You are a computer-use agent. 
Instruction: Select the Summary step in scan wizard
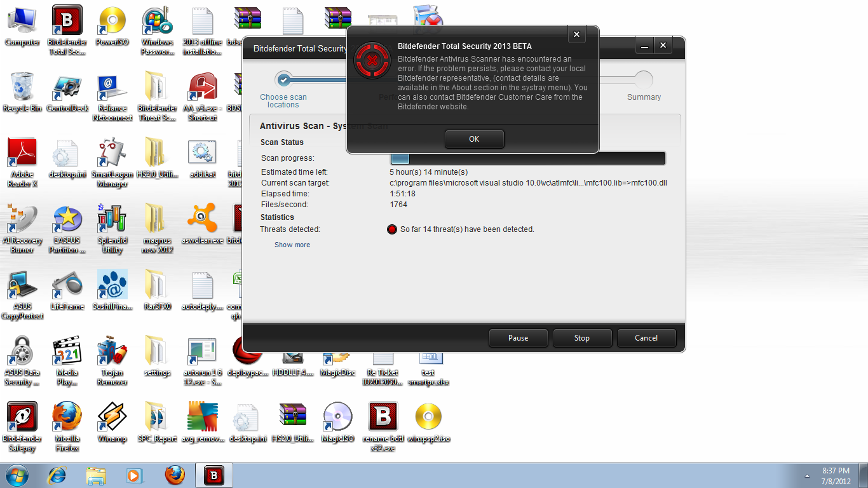click(644, 86)
